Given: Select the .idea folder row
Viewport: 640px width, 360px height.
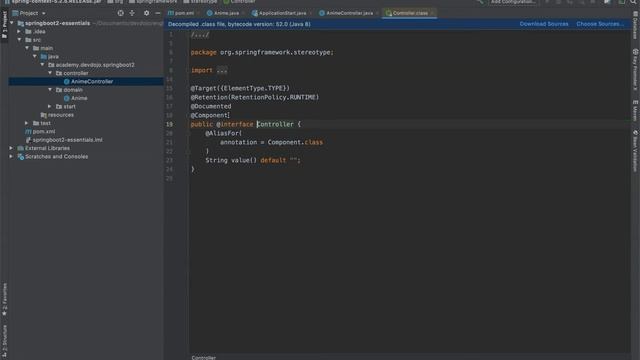Looking at the screenshot, I should click(x=86, y=31).
